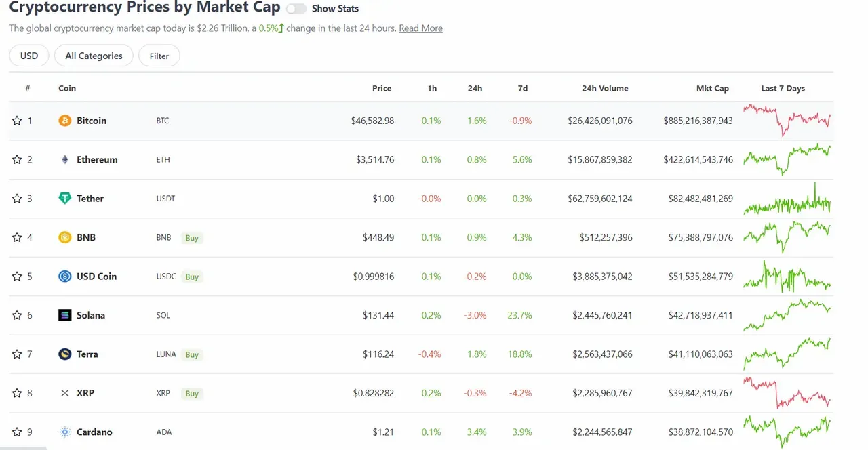The image size is (868, 450).
Task: Click the SOL ticker symbol
Action: pyautogui.click(x=163, y=316)
